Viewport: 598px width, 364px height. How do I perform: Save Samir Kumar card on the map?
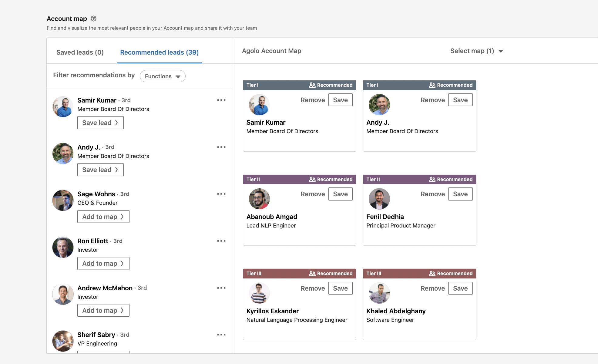tap(341, 100)
